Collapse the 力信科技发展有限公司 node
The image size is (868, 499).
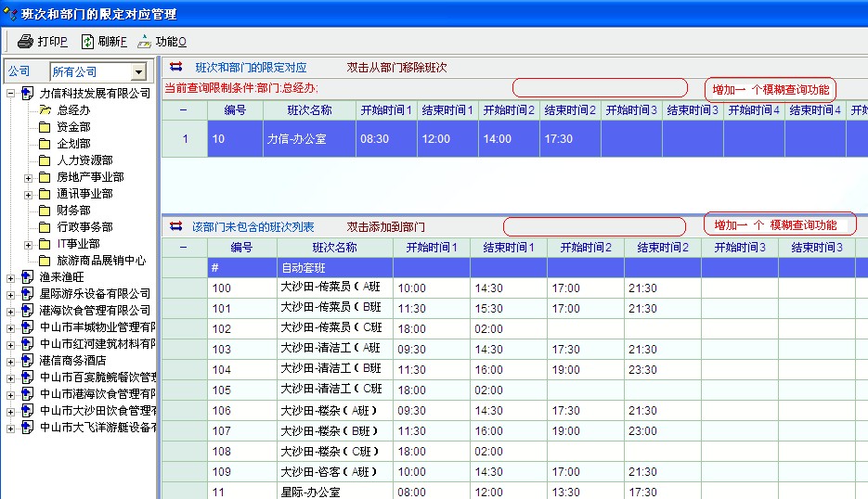10,94
